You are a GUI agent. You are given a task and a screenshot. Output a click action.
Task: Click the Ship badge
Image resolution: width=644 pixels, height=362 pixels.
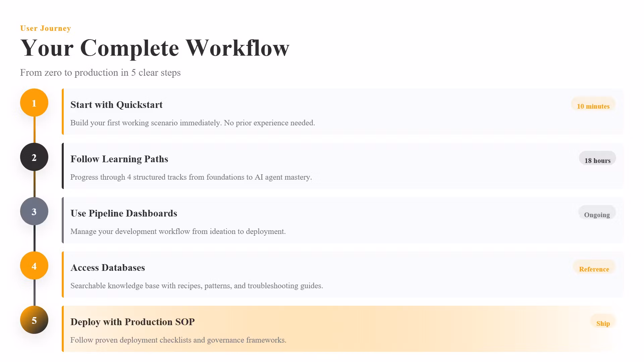click(x=603, y=322)
